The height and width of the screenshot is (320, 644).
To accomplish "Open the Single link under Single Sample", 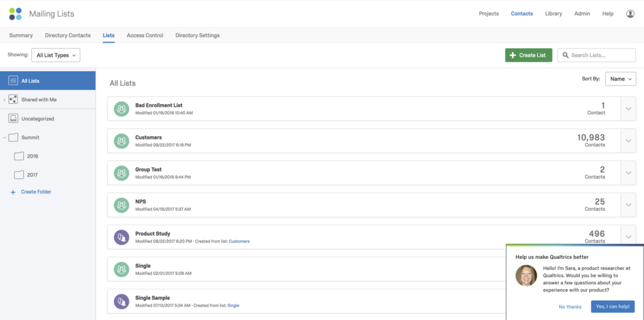I will 233,306.
